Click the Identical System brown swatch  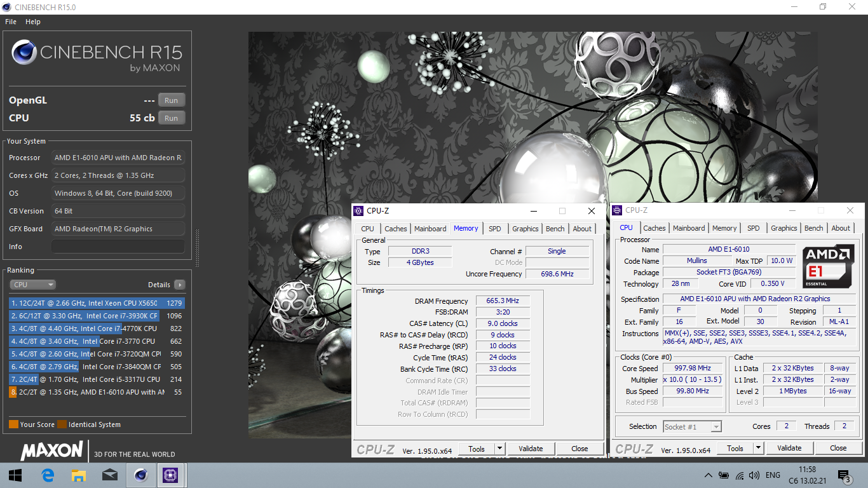coord(62,424)
